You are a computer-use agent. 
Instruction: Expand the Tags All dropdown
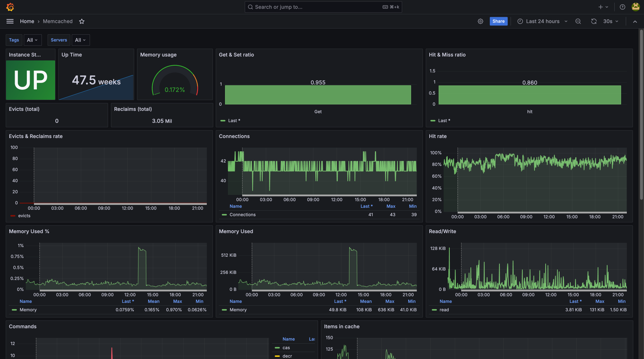33,40
